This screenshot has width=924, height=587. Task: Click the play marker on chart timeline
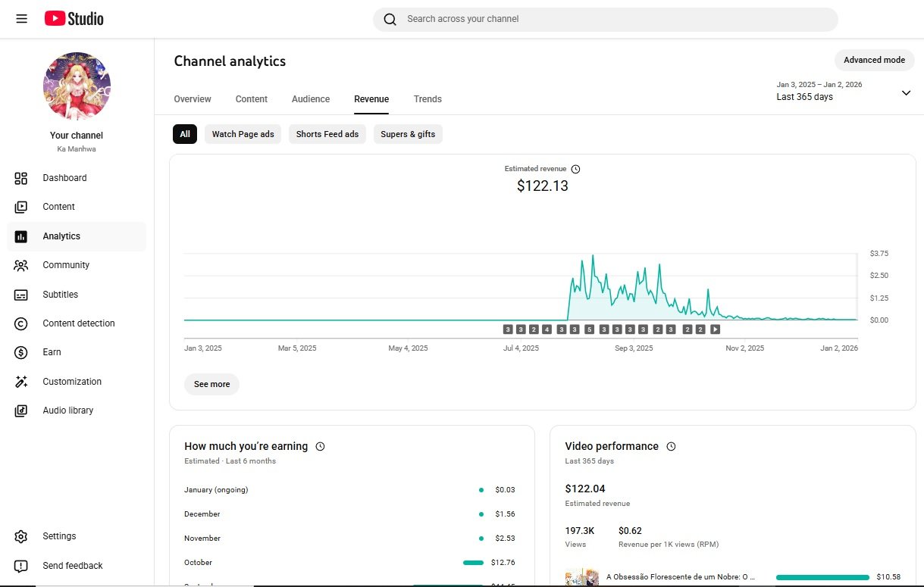pos(715,329)
